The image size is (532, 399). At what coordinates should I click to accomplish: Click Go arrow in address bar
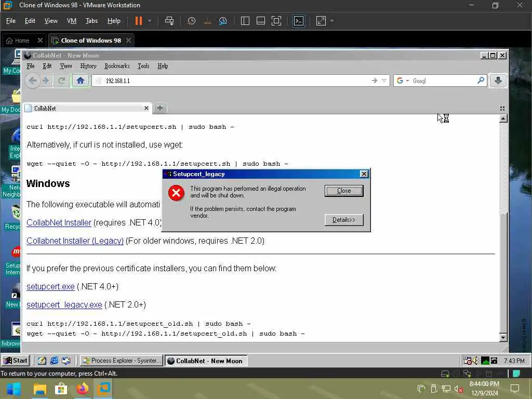click(374, 81)
